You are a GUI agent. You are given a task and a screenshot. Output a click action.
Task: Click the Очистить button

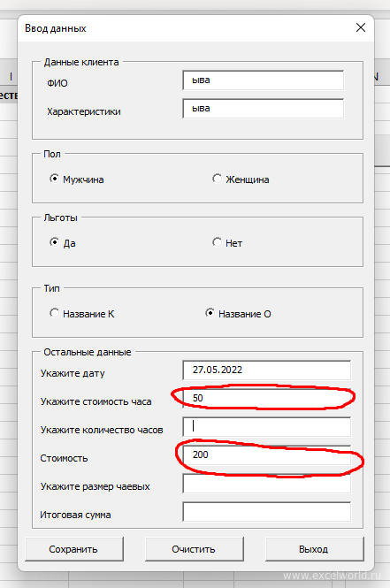194,549
